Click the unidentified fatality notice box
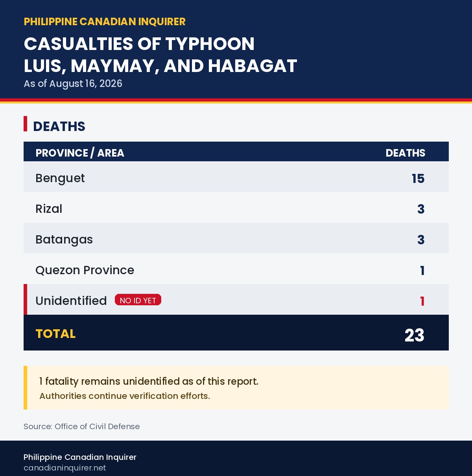Screen dimensions: 472x476 236,388
